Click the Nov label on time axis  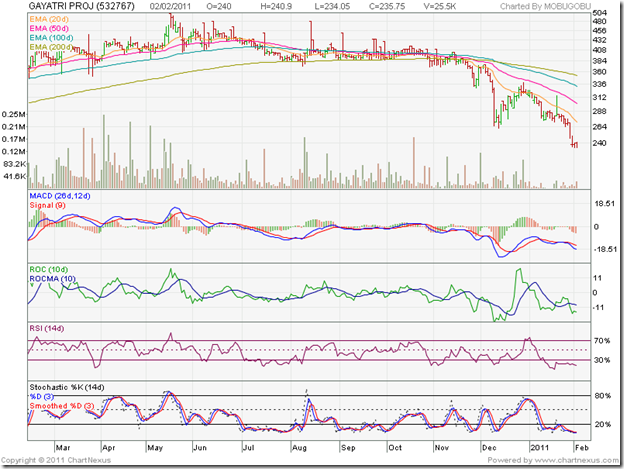442,448
